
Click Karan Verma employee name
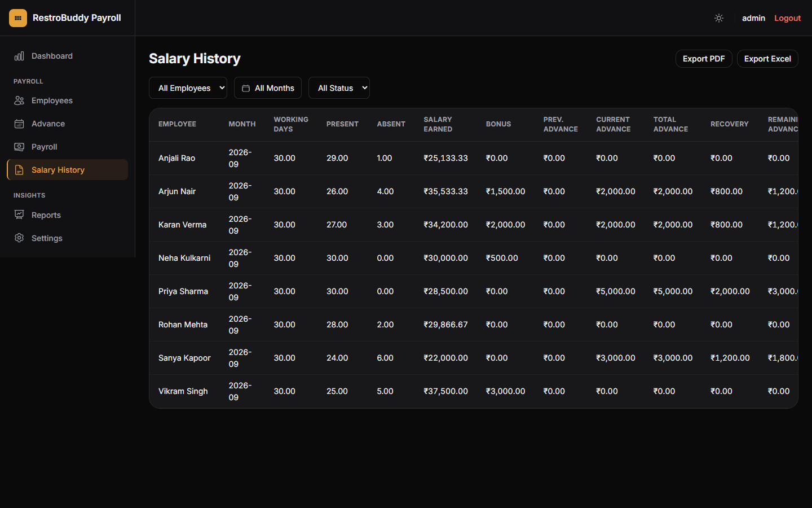[x=182, y=225]
